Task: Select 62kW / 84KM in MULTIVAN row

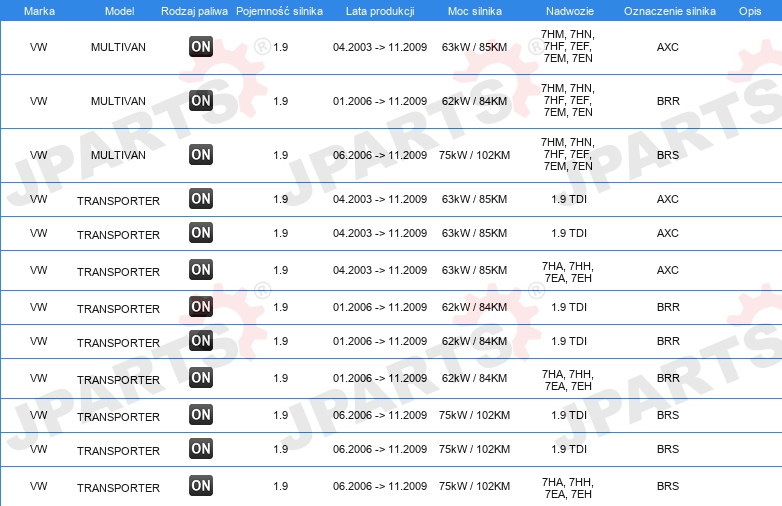Action: tap(474, 101)
